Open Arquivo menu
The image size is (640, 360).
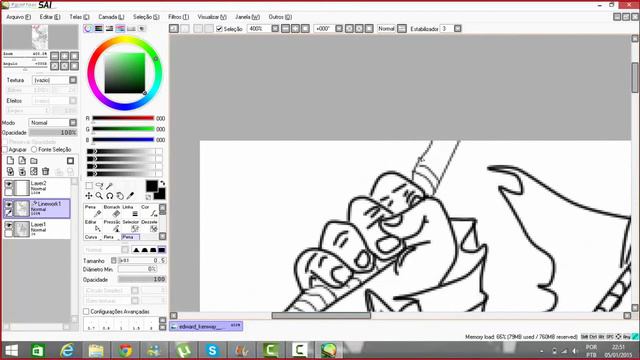click(18, 17)
